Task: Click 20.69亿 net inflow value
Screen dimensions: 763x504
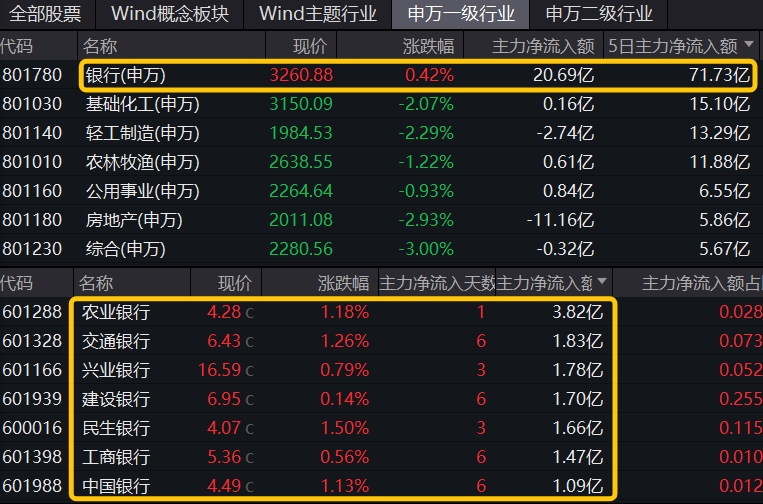Action: point(563,75)
